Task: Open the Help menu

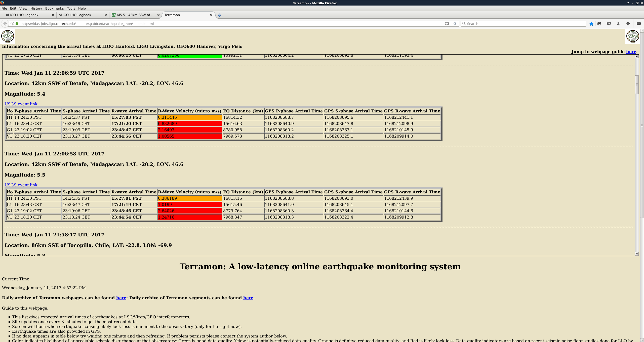Action: click(82, 8)
